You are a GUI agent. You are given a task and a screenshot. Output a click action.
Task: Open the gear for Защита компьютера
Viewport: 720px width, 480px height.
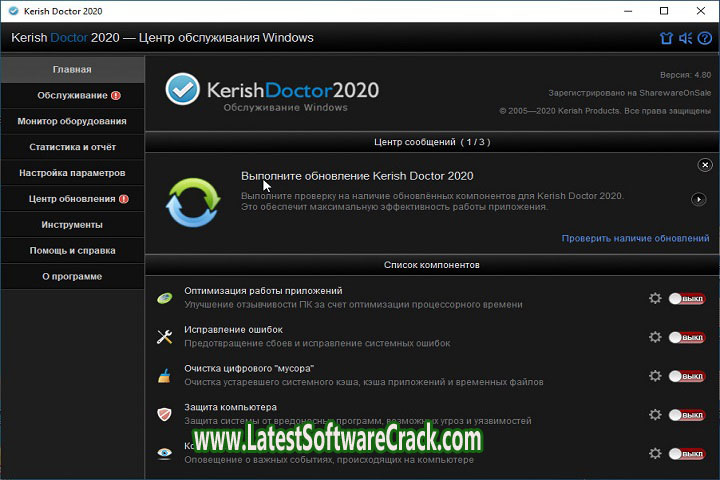pyautogui.click(x=655, y=415)
